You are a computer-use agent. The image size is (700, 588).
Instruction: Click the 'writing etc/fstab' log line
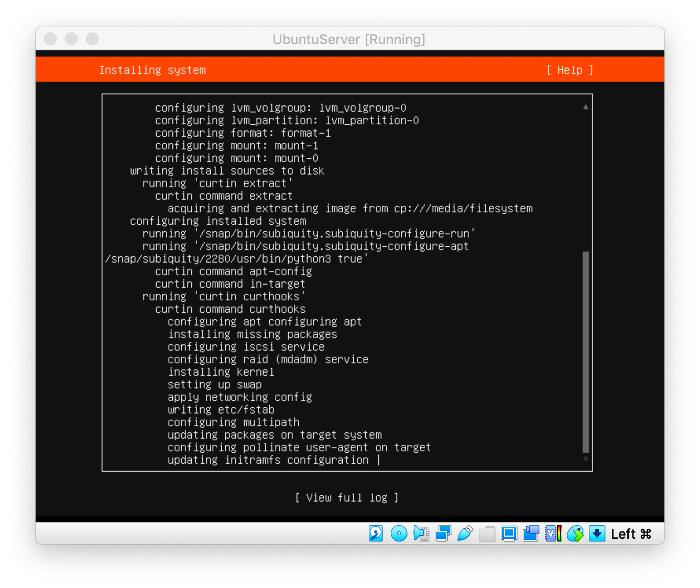pyautogui.click(x=221, y=410)
